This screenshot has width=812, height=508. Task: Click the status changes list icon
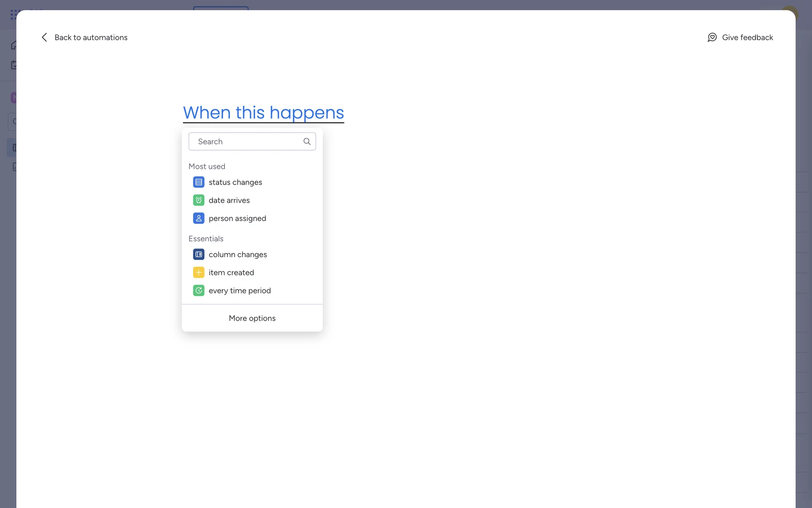click(198, 182)
